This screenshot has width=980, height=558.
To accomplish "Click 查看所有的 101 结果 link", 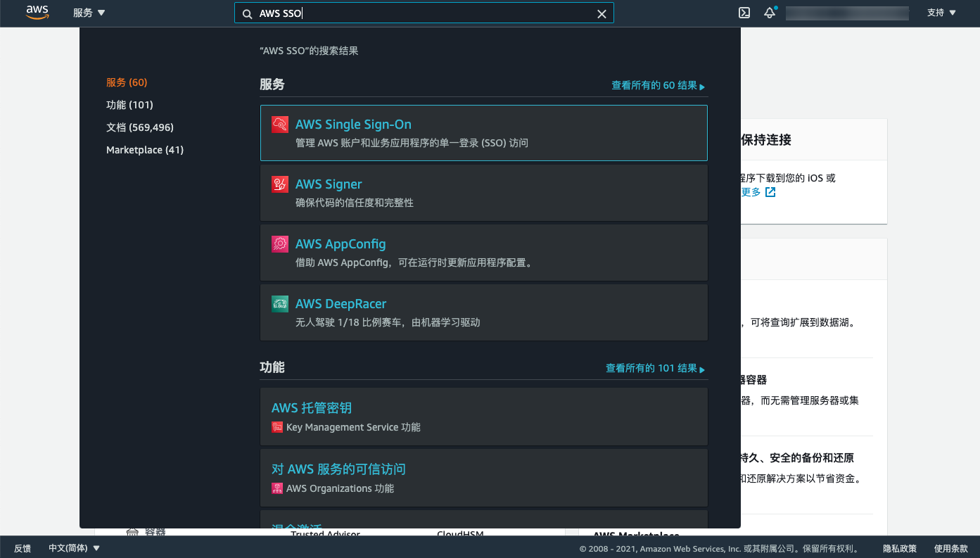I will (654, 369).
